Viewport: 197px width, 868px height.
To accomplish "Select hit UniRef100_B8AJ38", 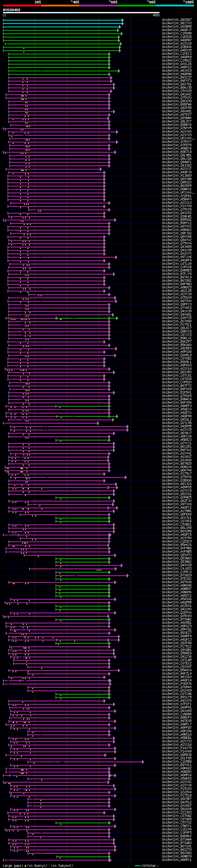I will 177,88.
